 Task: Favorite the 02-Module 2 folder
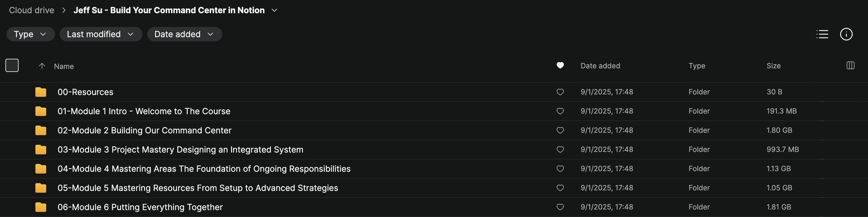pyautogui.click(x=560, y=130)
